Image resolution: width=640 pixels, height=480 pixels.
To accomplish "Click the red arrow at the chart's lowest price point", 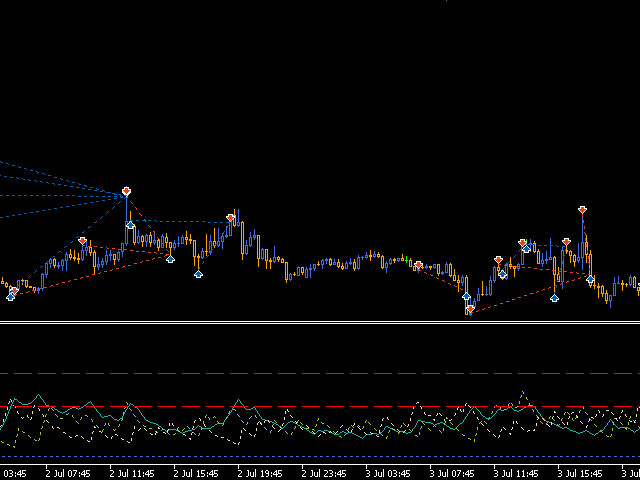I will click(471, 309).
